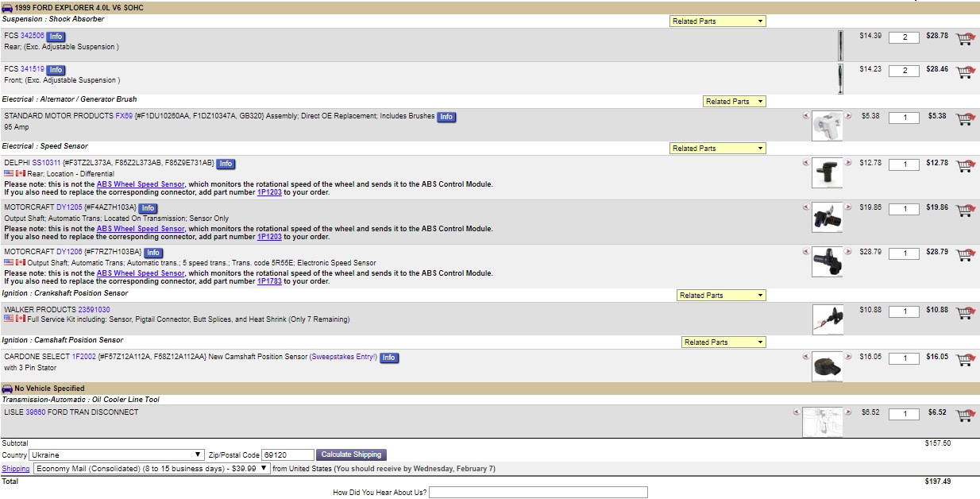The image size is (980, 499).
Task: Edit quantity field for Cardone 1F2002
Action: (x=904, y=358)
